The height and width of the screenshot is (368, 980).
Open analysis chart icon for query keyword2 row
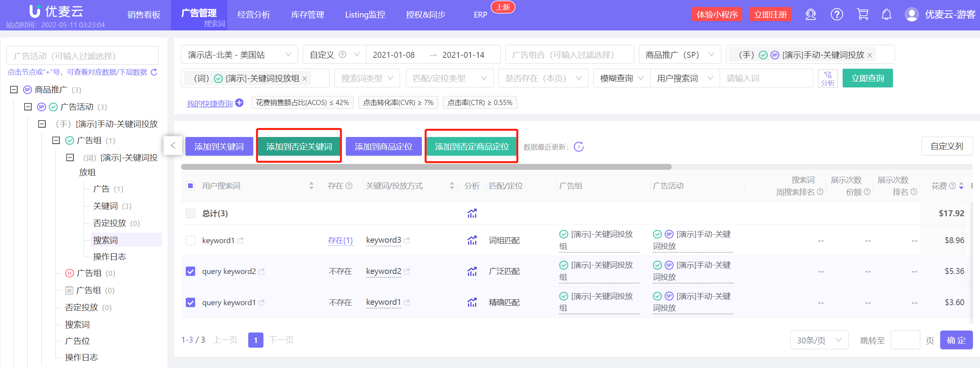point(472,271)
